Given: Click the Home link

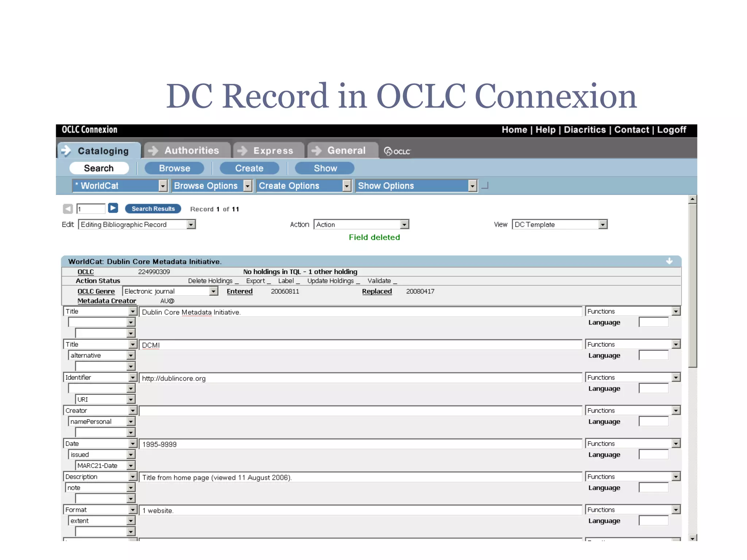Looking at the screenshot, I should point(514,130).
